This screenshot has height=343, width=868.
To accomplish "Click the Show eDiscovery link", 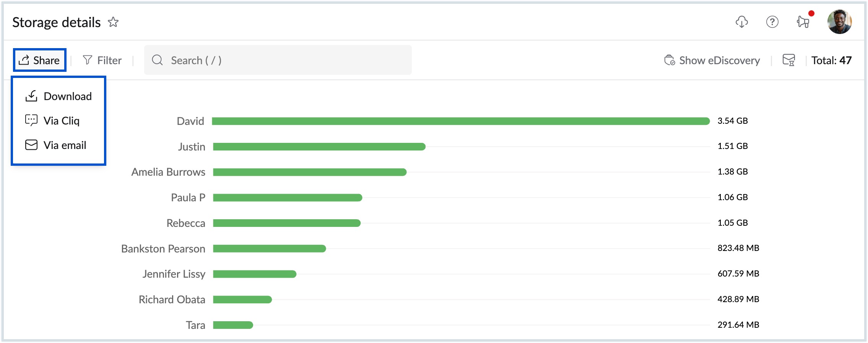I will pos(719,60).
